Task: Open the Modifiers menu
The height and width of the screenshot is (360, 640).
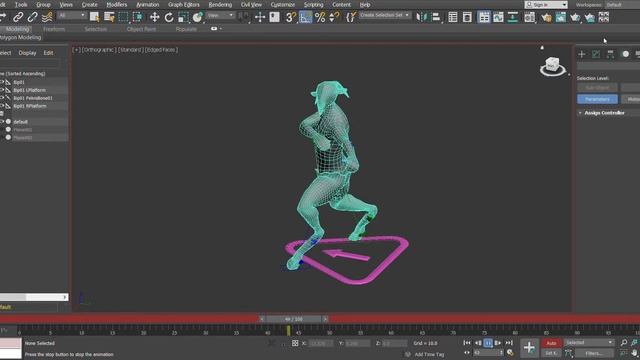Action: (116, 5)
